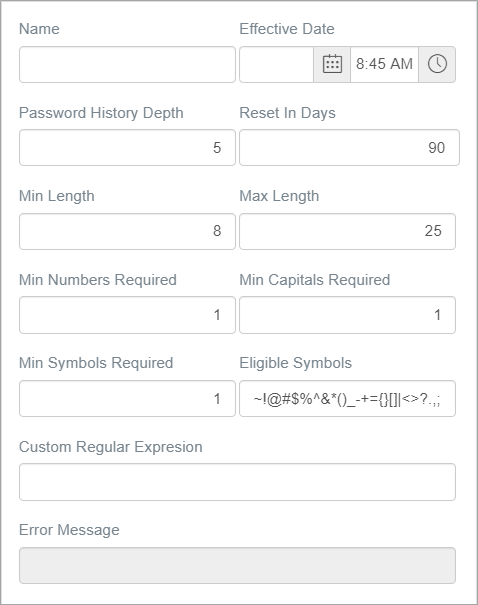Focus the Name text field
Image resolution: width=478 pixels, height=605 pixels.
(x=127, y=64)
